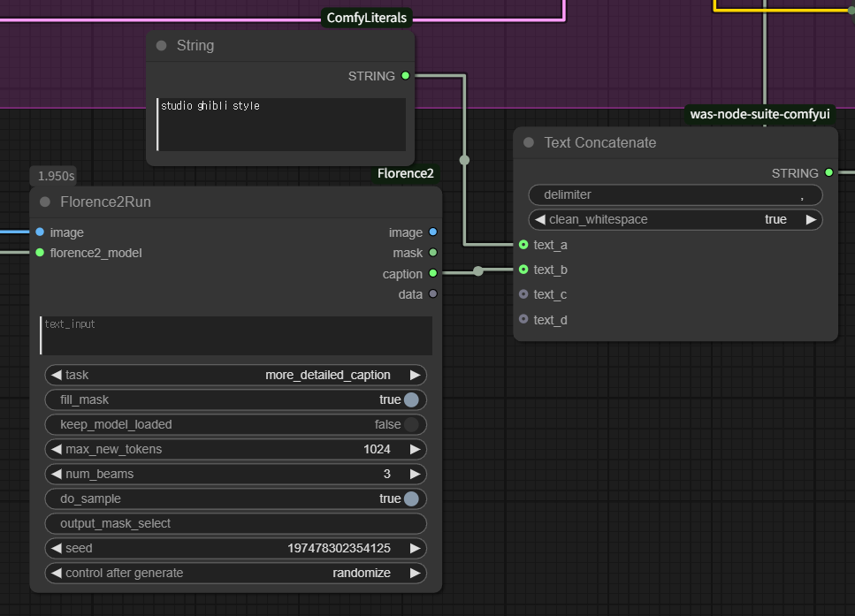
Task: Click the delimiter field
Action: pos(675,195)
